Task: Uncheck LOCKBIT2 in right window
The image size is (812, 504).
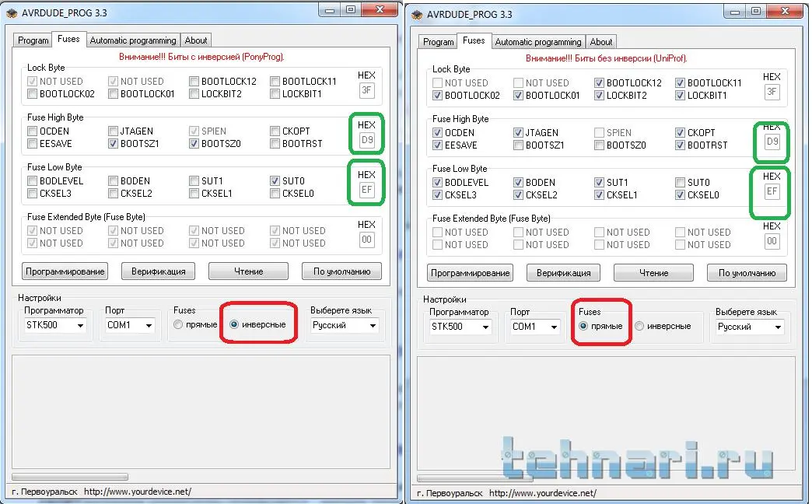Action: click(x=599, y=96)
